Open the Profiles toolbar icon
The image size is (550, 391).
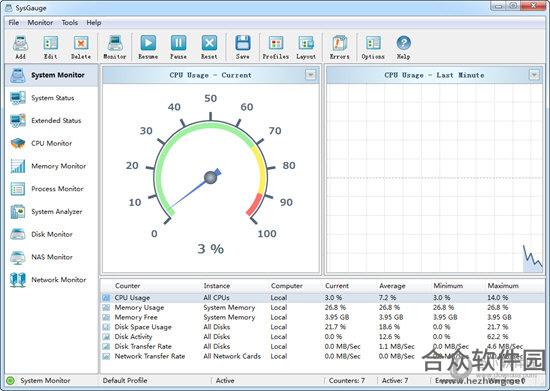pyautogui.click(x=276, y=47)
